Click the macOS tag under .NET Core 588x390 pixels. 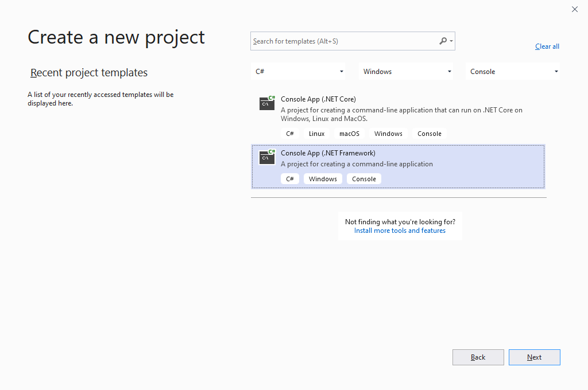pos(349,134)
